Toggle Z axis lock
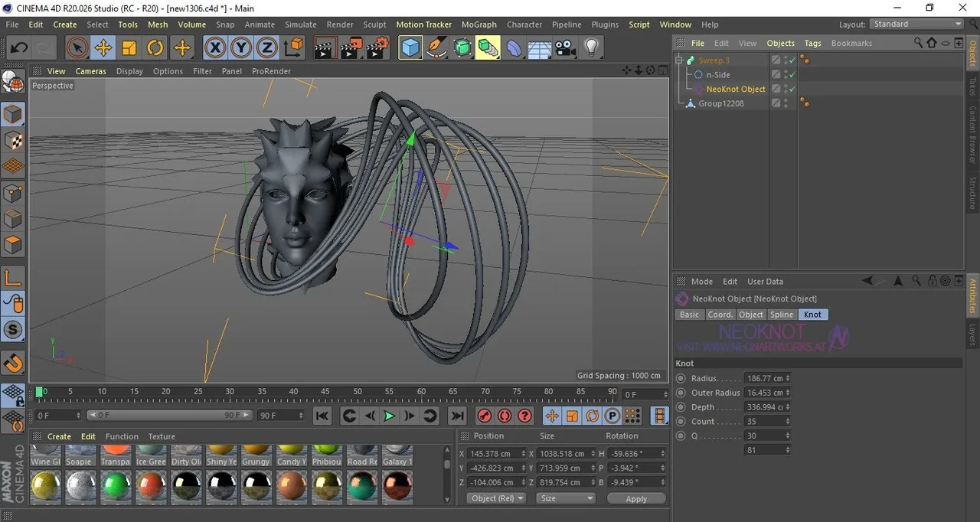The width and height of the screenshot is (980, 522). click(x=266, y=48)
